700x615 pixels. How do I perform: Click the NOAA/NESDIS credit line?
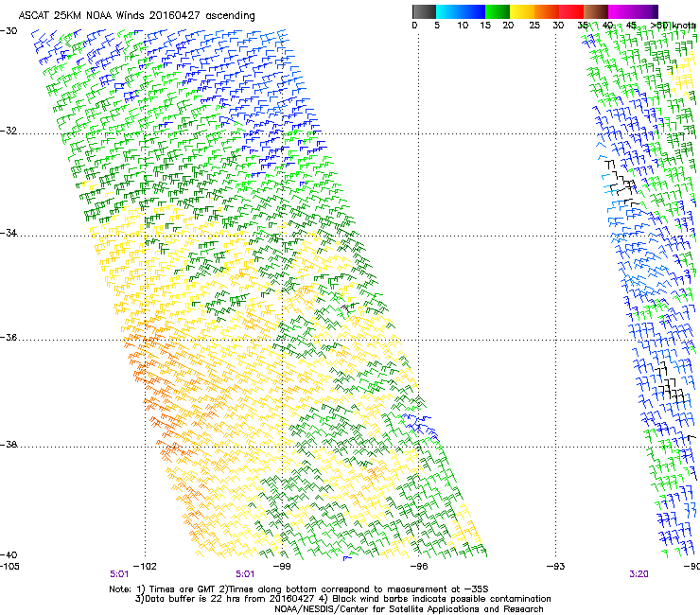pyautogui.click(x=409, y=609)
